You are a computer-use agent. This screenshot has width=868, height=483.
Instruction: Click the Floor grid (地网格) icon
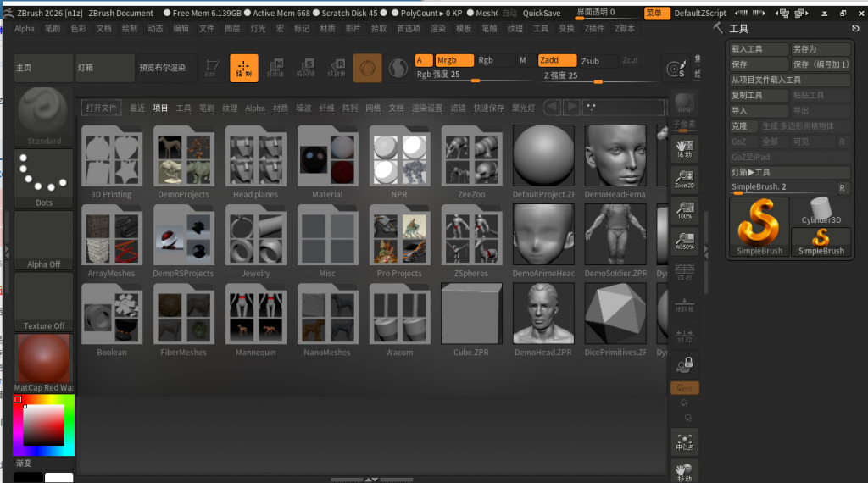(685, 303)
